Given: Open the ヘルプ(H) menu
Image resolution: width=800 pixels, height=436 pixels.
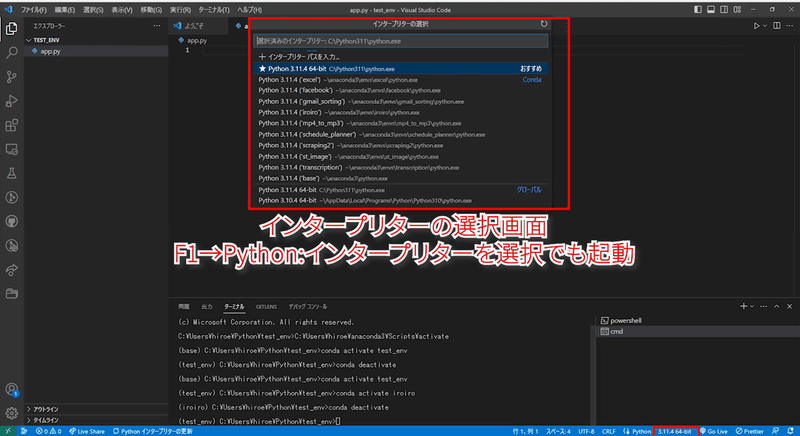Looking at the screenshot, I should pyautogui.click(x=249, y=10).
